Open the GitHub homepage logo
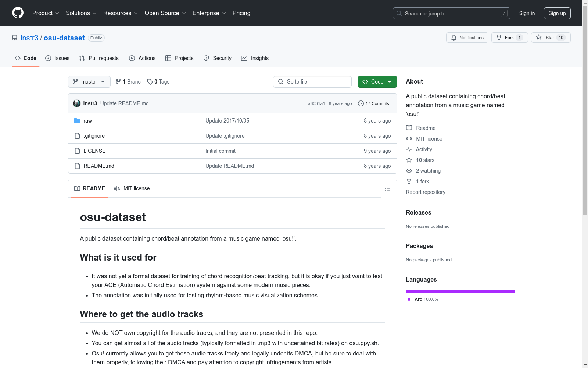The image size is (588, 368). click(18, 13)
